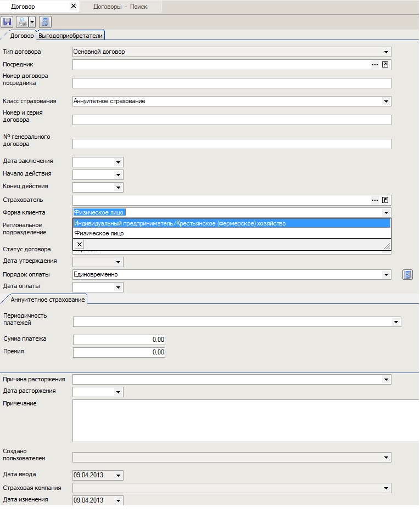Click the calculator icon in top toolbar

click(x=45, y=22)
